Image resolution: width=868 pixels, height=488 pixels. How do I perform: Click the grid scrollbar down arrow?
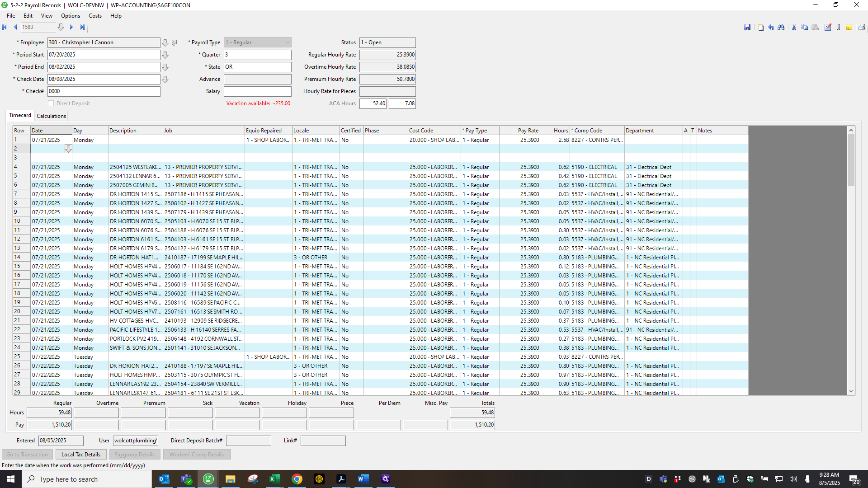point(851,391)
